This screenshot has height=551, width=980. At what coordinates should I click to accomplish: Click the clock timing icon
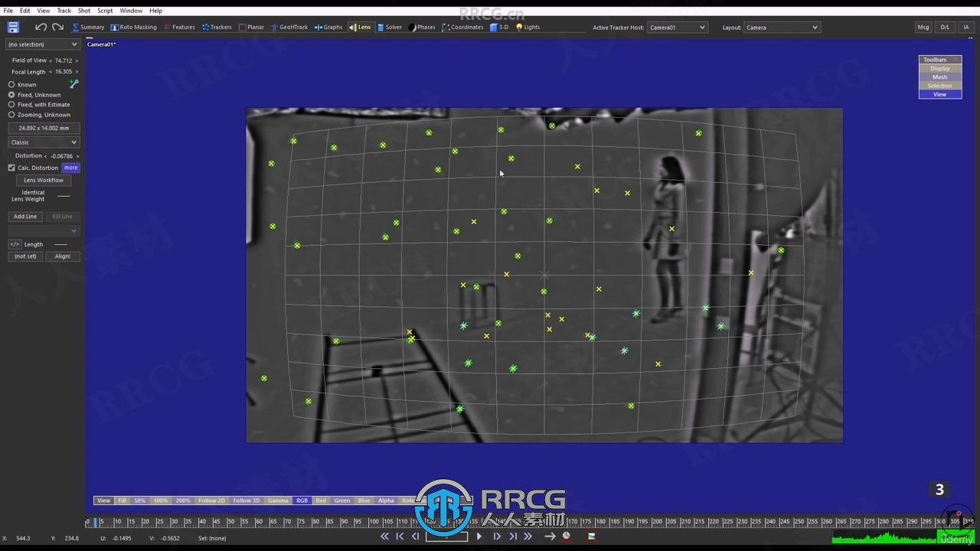[x=567, y=536]
